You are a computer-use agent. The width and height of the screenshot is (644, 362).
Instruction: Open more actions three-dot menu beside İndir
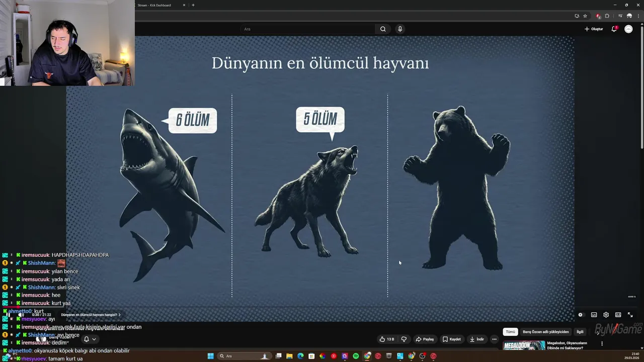point(494,339)
